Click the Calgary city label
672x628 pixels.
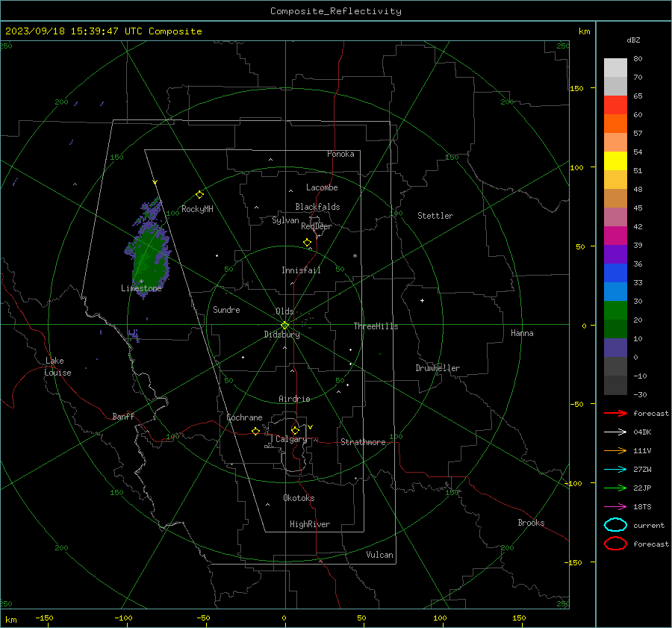pos(291,439)
